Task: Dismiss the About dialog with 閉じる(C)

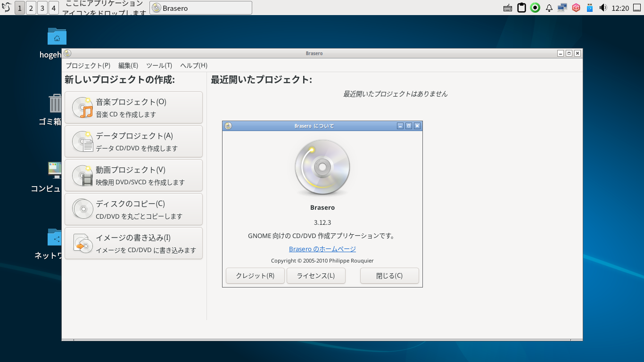Action: point(389,276)
